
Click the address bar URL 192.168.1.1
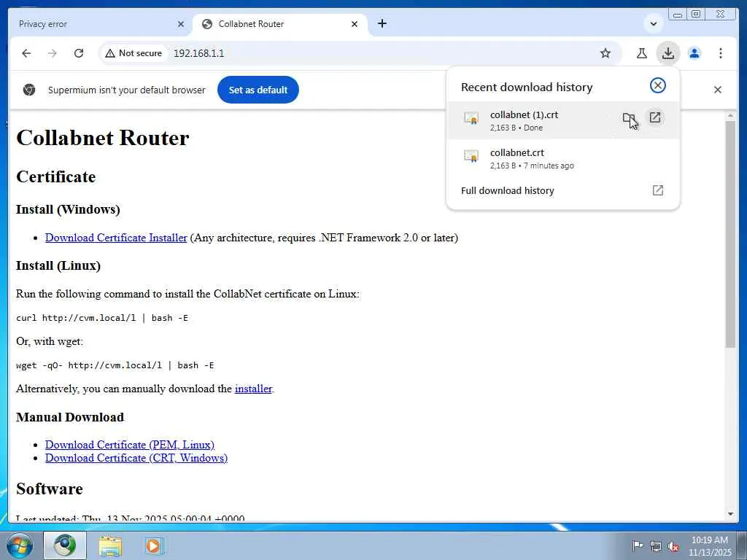198,53
